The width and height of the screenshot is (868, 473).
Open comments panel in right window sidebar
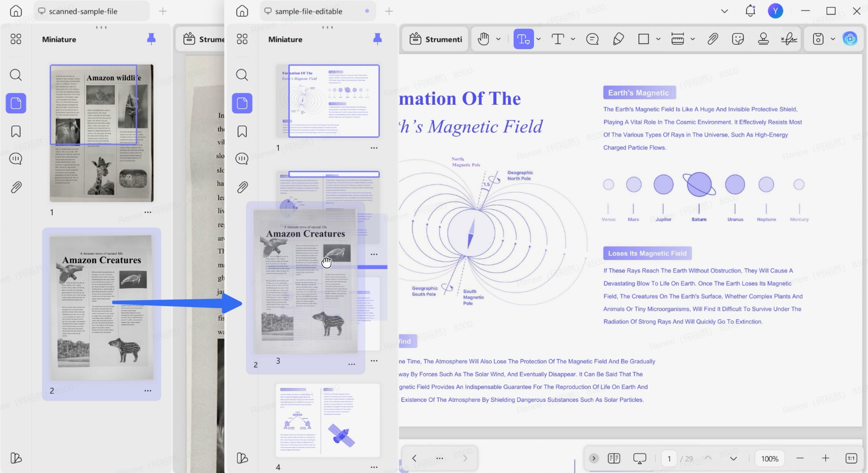coord(242,159)
